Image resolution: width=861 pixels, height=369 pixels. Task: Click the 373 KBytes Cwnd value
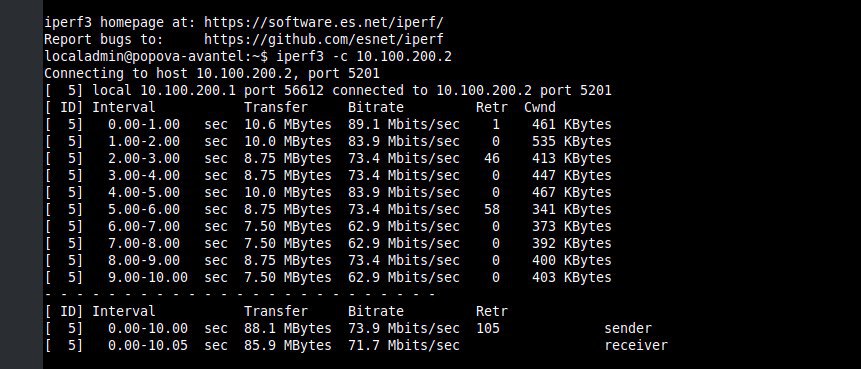572,227
